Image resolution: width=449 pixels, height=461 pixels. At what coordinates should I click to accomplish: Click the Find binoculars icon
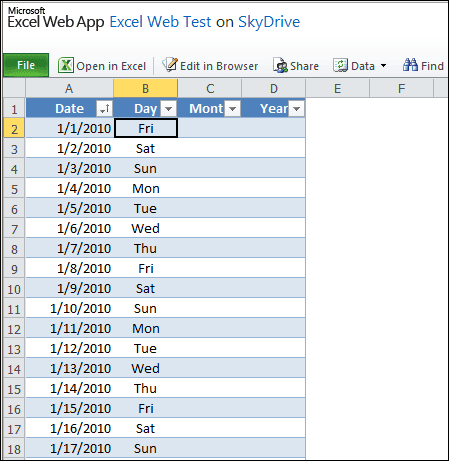coord(410,65)
